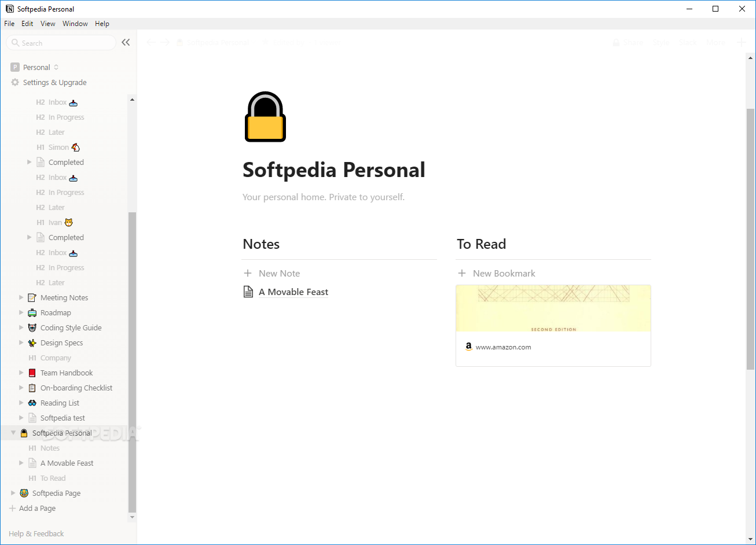Click the Softpedia Personal page title
This screenshot has height=545, width=756.
334,170
